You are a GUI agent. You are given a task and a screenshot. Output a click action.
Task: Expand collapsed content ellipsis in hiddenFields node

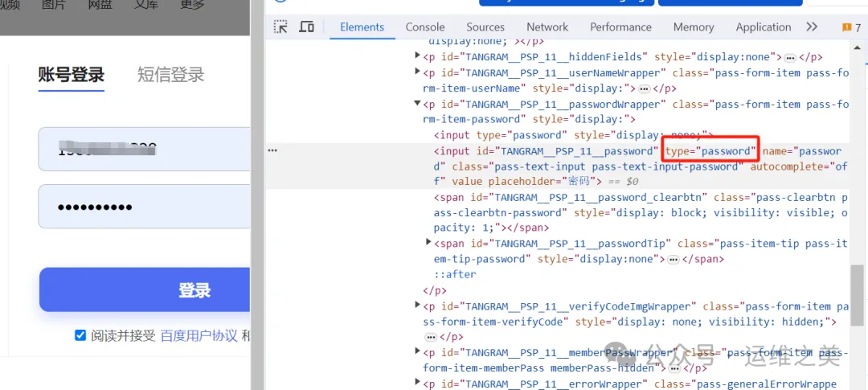coord(790,57)
